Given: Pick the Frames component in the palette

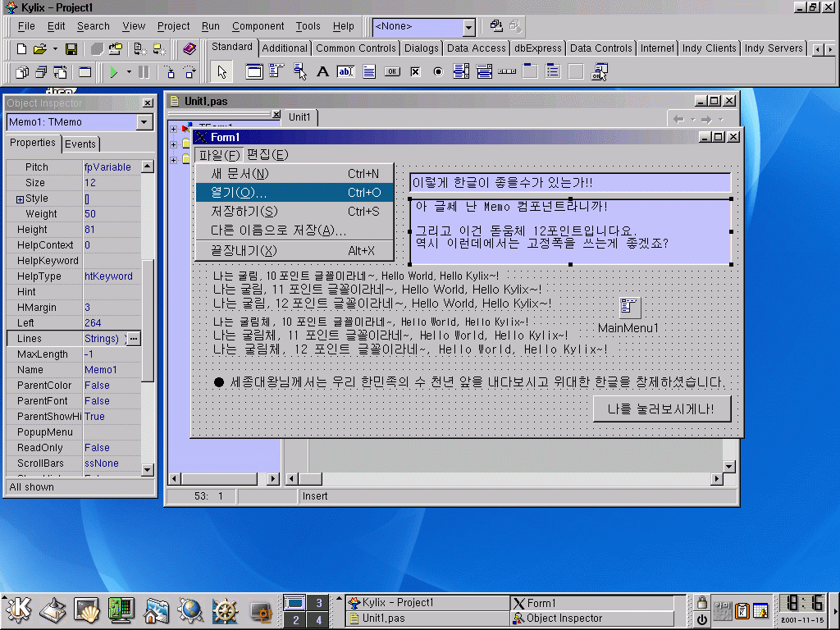Looking at the screenshot, I should pyautogui.click(x=254, y=71).
